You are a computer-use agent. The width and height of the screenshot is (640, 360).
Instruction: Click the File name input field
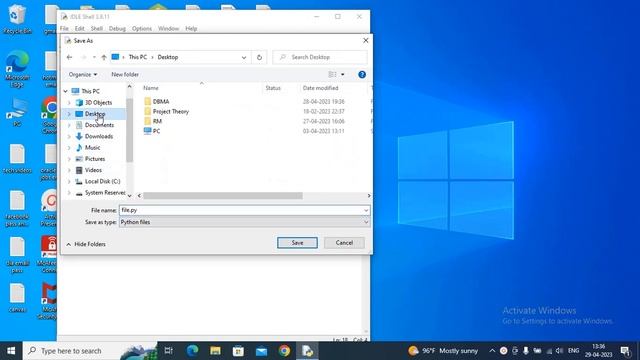(241, 211)
